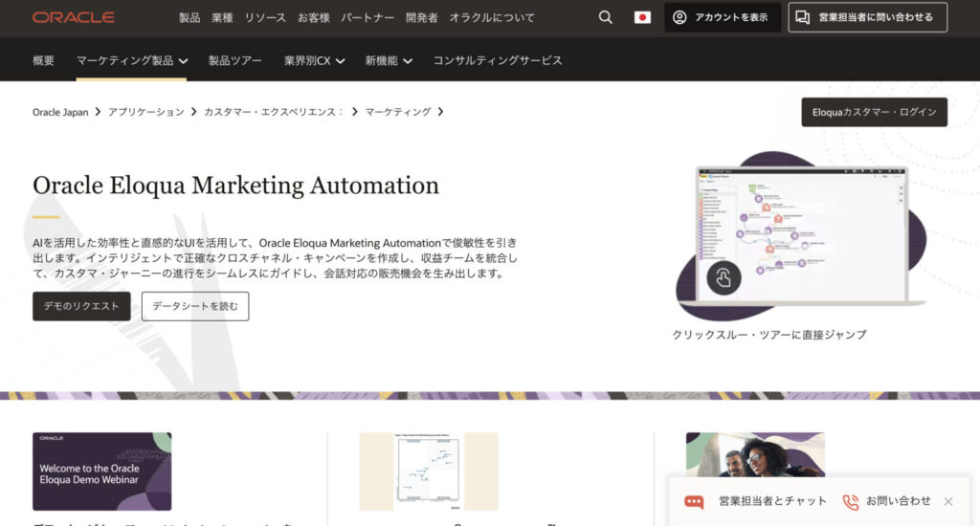The image size is (980, 526).
Task: Open the search magnifier icon
Action: 605,17
